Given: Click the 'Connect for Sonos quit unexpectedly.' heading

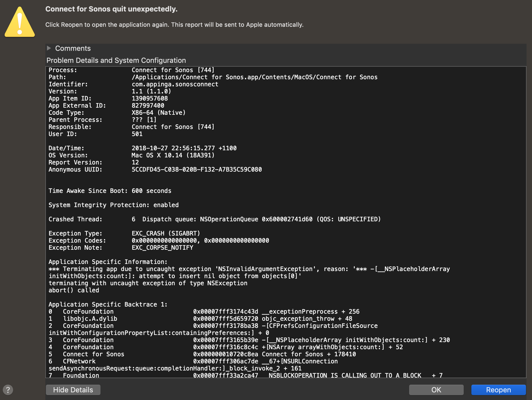Looking at the screenshot, I should click(111, 9).
